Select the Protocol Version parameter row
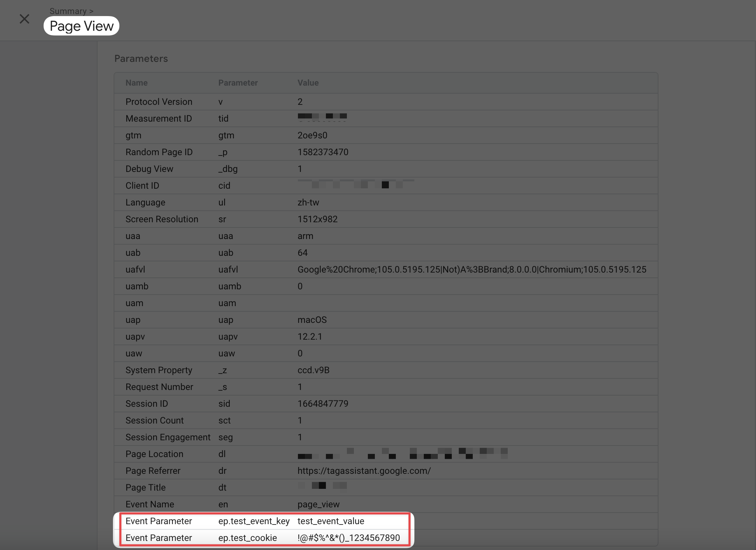The image size is (756, 550). click(159, 102)
